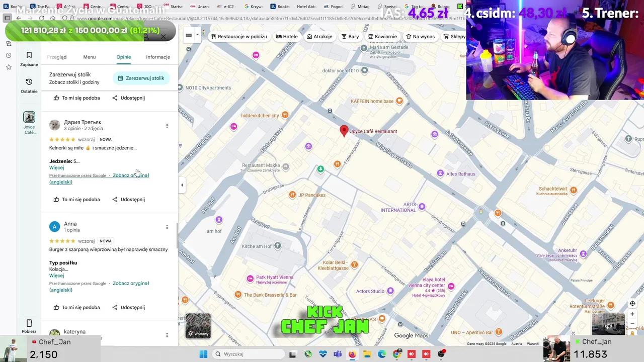Image resolution: width=644 pixels, height=362 pixels.
Task: Click The Bank Brasserie & Bar marker
Action: [x=238, y=295]
